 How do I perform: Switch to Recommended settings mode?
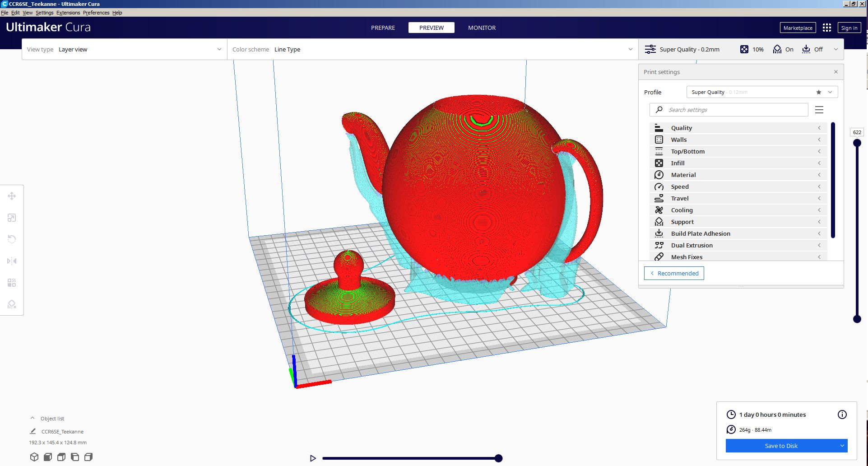point(674,273)
